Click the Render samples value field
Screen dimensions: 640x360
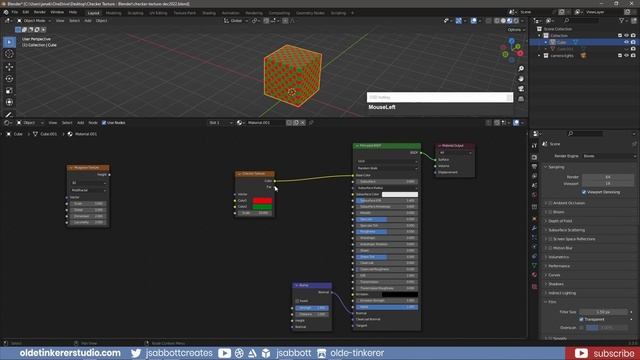(608, 177)
